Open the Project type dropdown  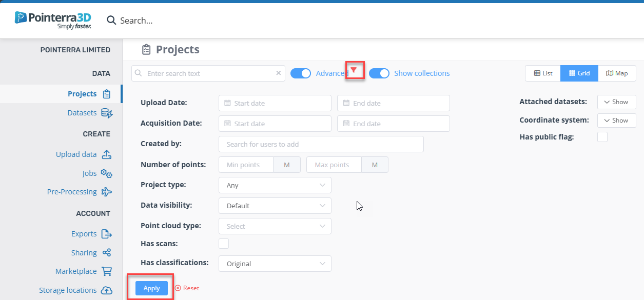275,185
